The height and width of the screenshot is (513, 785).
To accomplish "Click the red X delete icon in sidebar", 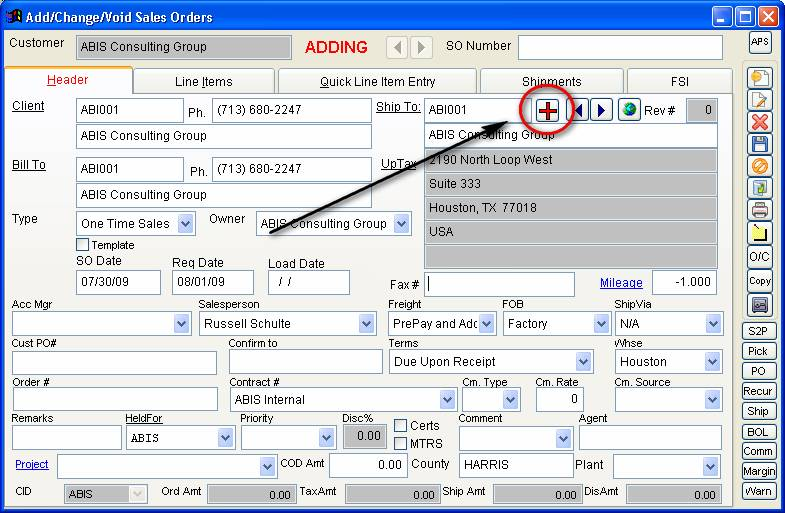I will 760,122.
